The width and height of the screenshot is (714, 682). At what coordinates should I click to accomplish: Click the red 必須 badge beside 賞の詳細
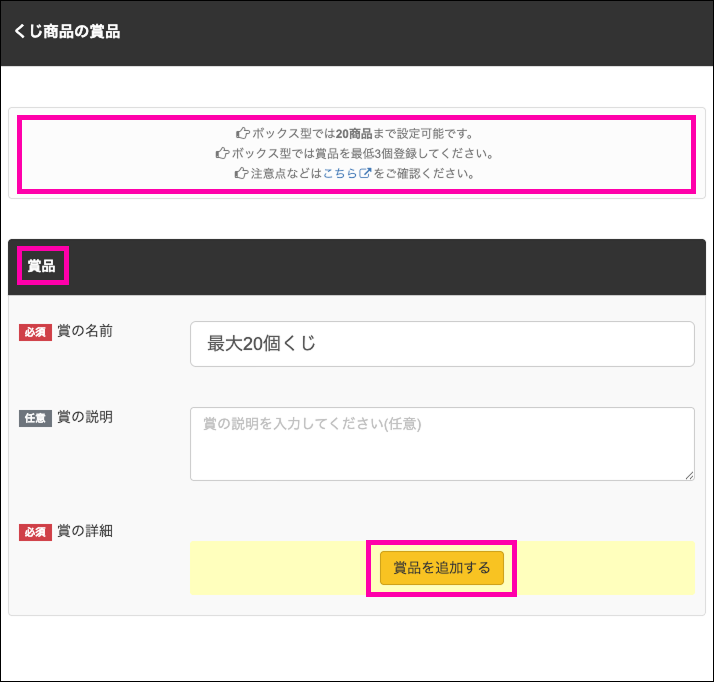click(35, 532)
